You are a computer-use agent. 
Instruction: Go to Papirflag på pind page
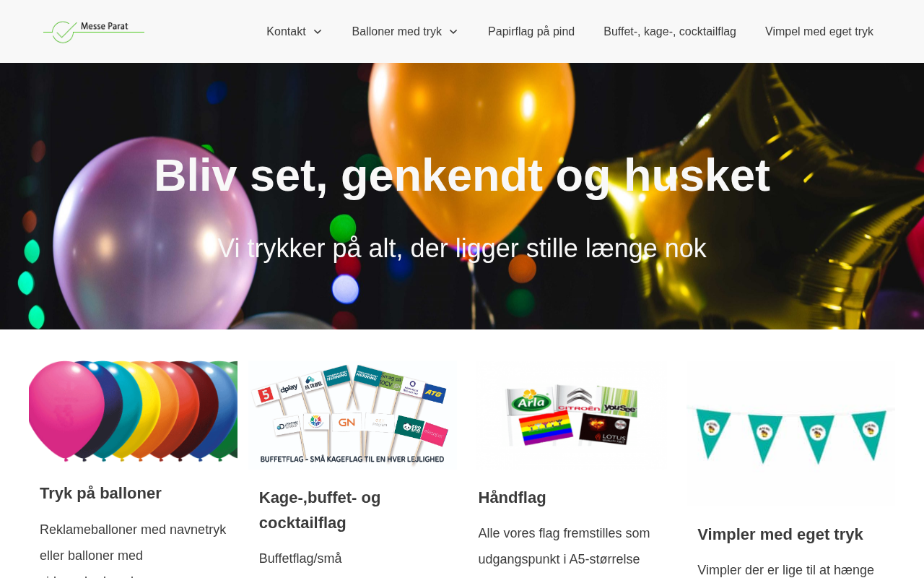(x=531, y=32)
